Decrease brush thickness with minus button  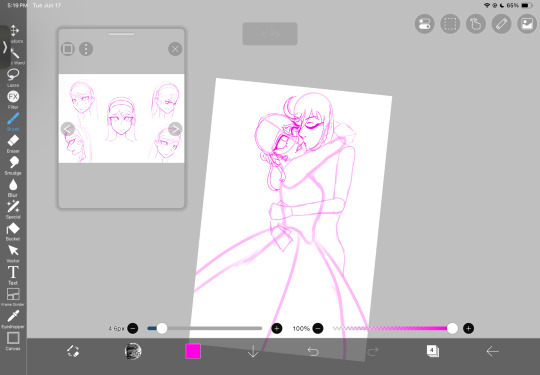(x=133, y=328)
